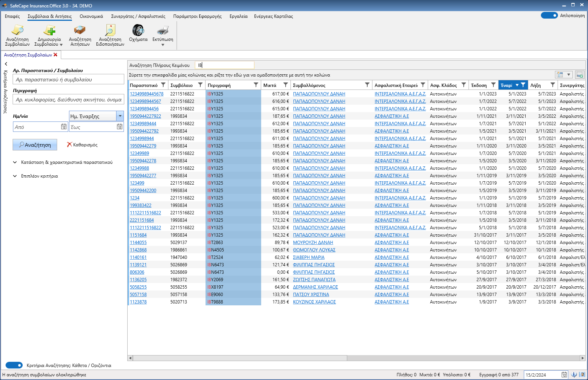Click the Καθαρισμός clear button
This screenshot has height=380, width=588.
coord(82,145)
